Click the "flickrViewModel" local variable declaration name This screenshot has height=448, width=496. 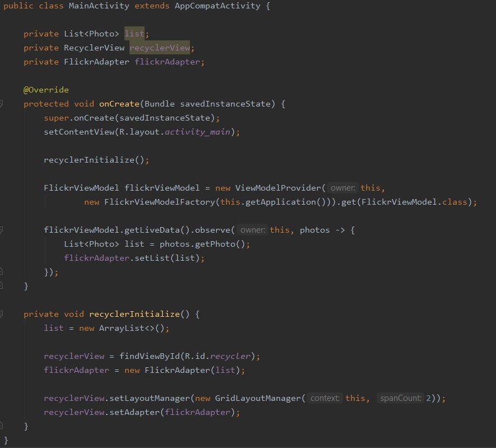[162, 188]
